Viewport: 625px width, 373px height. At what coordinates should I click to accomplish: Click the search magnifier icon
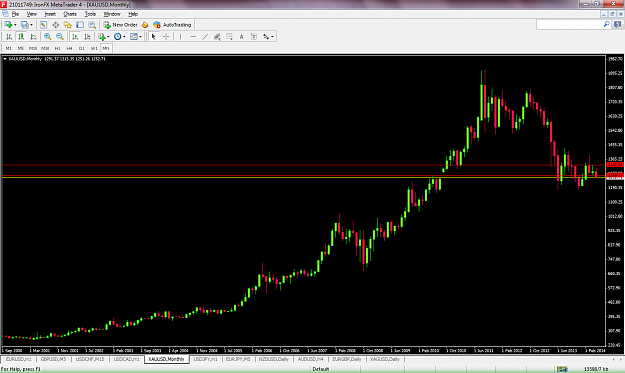[x=606, y=24]
